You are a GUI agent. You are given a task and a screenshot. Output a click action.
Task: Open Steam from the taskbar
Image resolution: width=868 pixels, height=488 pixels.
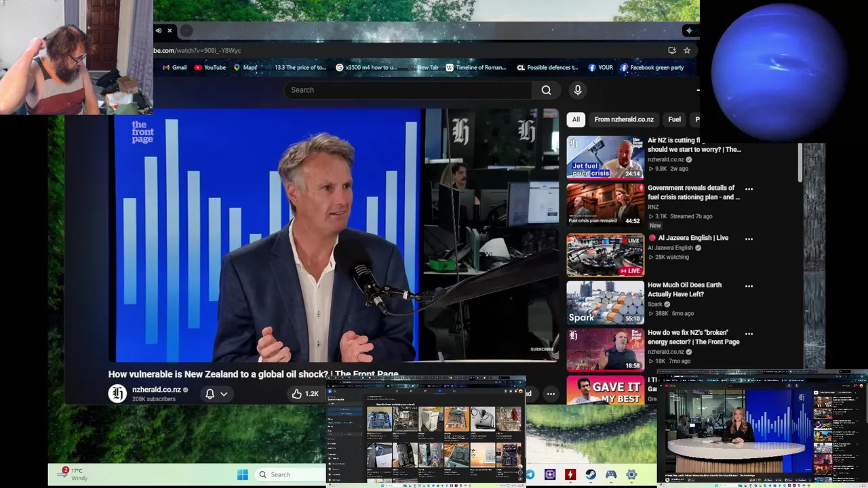591,474
